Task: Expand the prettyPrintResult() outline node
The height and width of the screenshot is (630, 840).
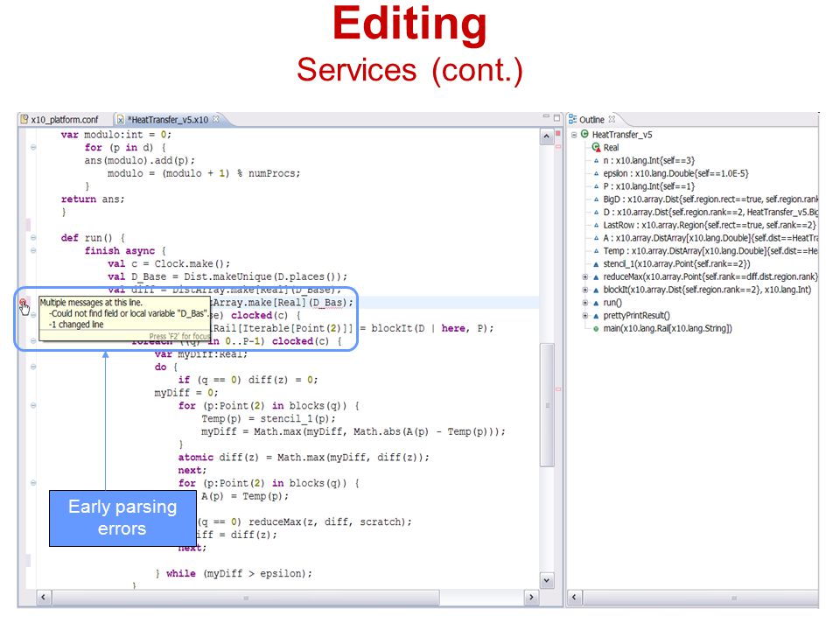Action: point(585,316)
